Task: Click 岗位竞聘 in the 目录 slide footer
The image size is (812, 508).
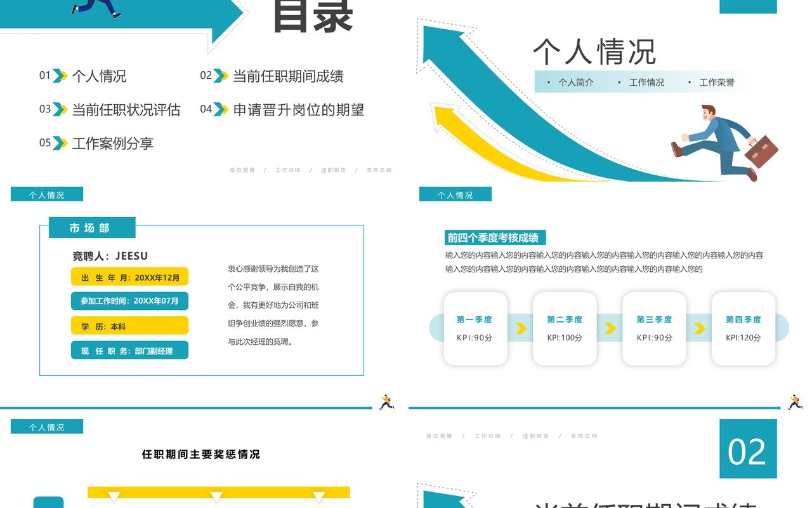Action: [242, 170]
